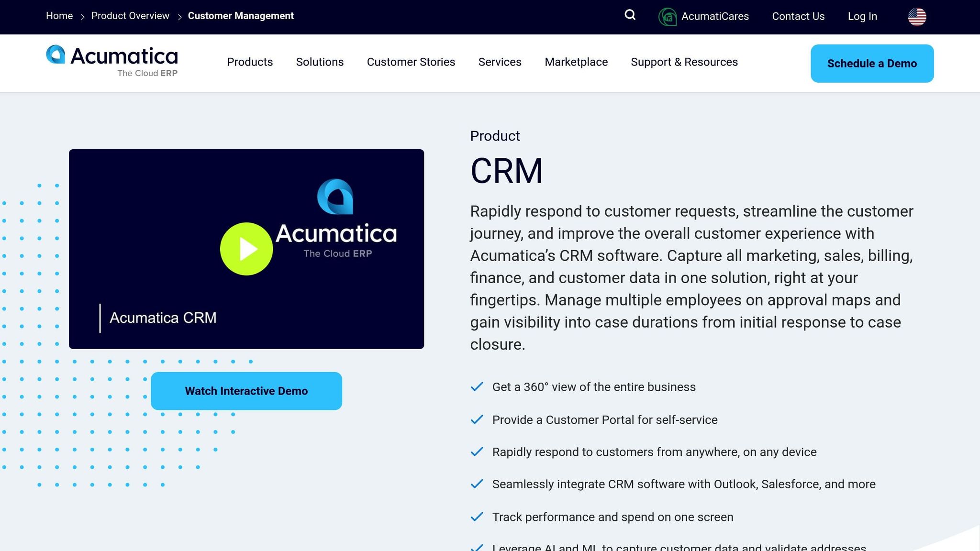Click breadcrumb chevron after Product Overview

click(179, 17)
